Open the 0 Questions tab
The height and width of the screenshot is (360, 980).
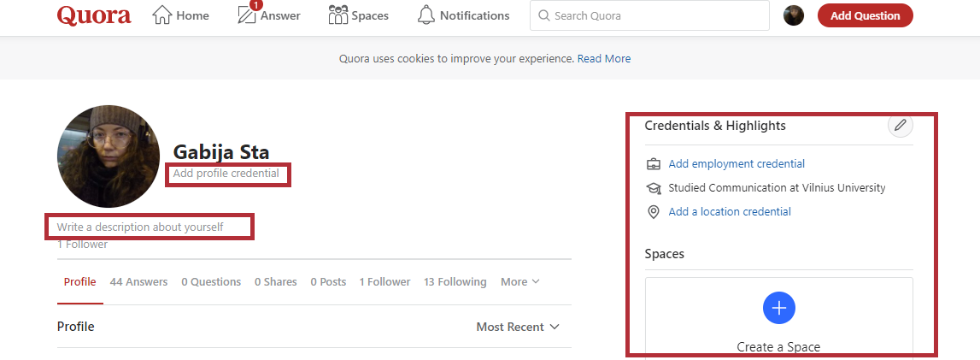click(x=211, y=281)
